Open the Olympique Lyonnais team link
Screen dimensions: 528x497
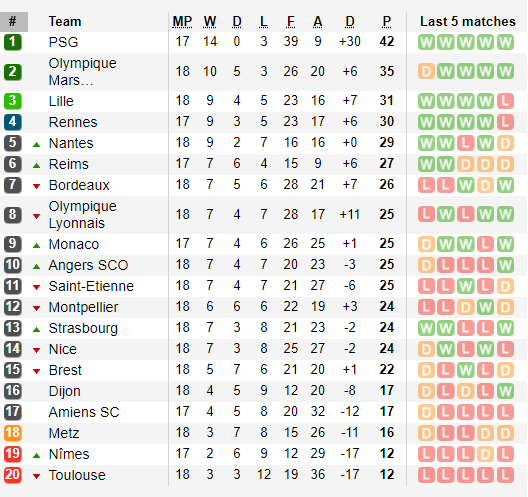[82, 214]
